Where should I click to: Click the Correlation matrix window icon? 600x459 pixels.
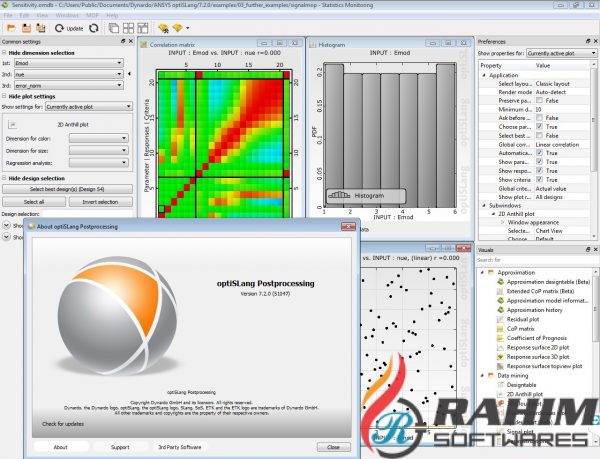click(x=144, y=45)
